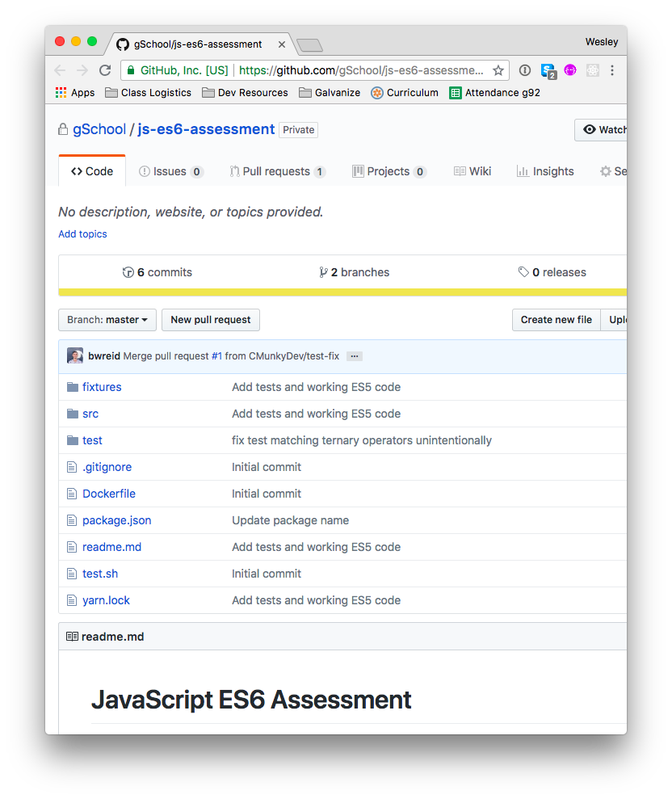Open the Curriculum bookmark
This screenshot has height=799, width=672.
pos(405,93)
